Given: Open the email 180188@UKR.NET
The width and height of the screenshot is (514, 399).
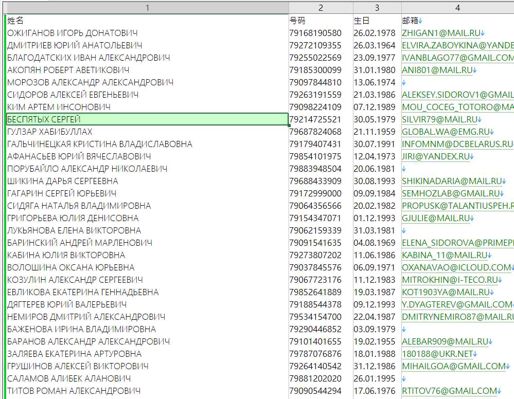Looking at the screenshot, I should click(x=438, y=354).
